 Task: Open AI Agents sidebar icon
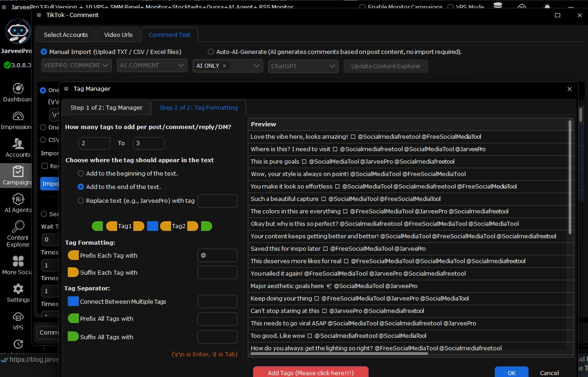pyautogui.click(x=18, y=199)
